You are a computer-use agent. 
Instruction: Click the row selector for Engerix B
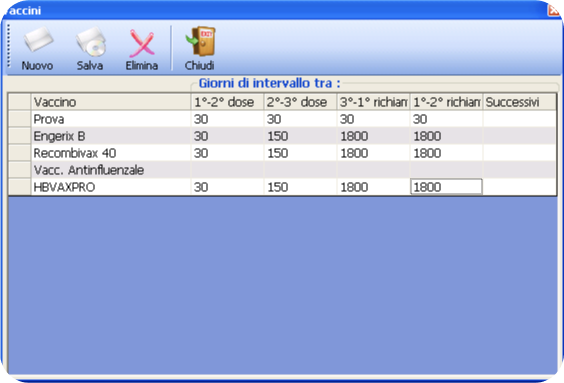[20, 136]
